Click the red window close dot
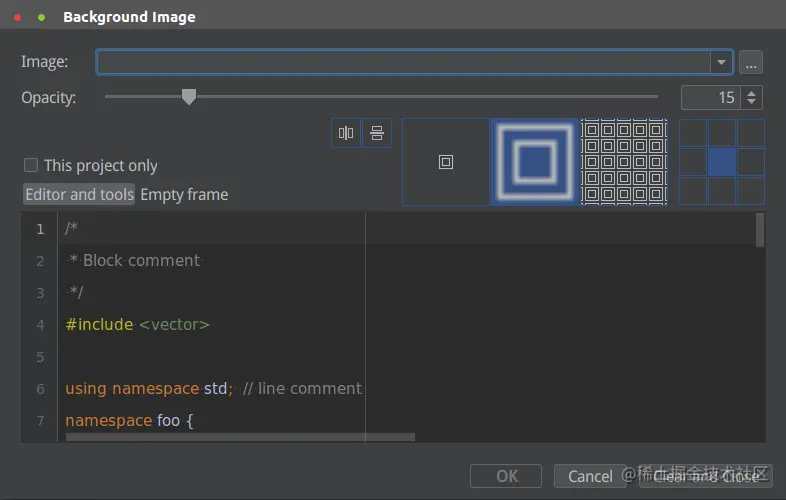 click(x=18, y=18)
